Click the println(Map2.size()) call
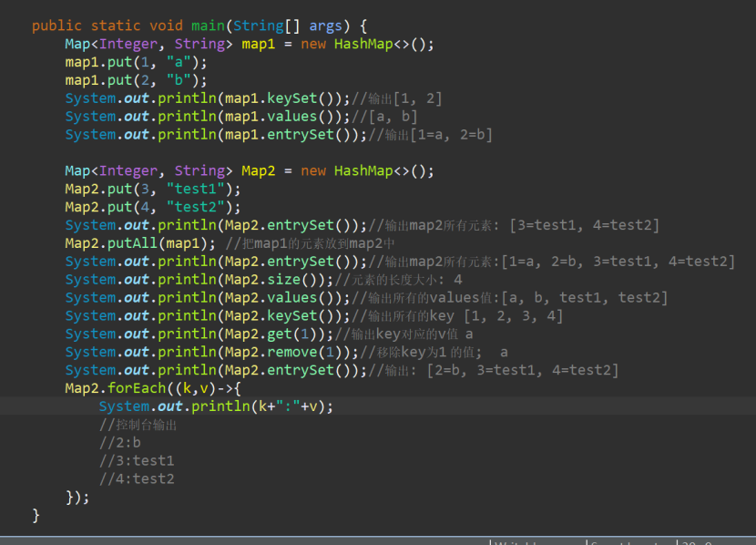Screen dimensions: 756x545 coord(199,280)
